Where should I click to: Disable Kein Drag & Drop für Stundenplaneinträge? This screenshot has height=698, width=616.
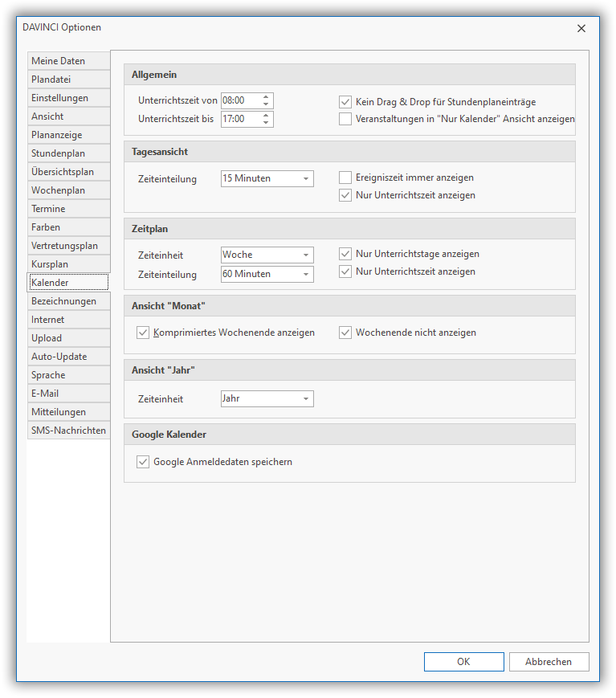[x=345, y=102]
